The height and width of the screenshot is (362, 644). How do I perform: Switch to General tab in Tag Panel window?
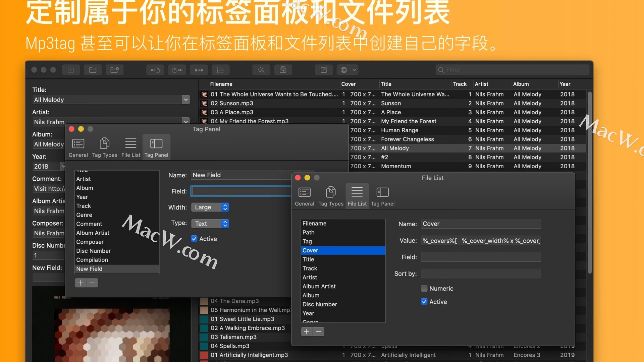[x=78, y=147]
